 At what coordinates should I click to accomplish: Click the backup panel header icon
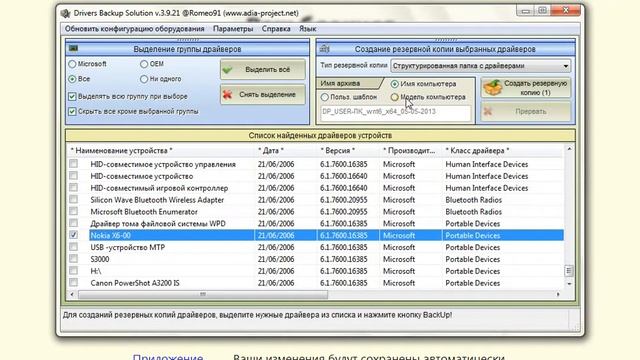(324, 49)
